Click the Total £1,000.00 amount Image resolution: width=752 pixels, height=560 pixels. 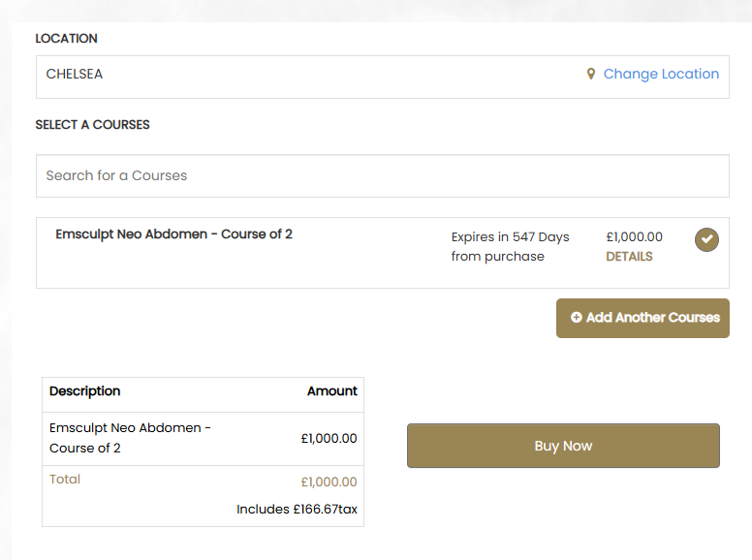tap(329, 482)
